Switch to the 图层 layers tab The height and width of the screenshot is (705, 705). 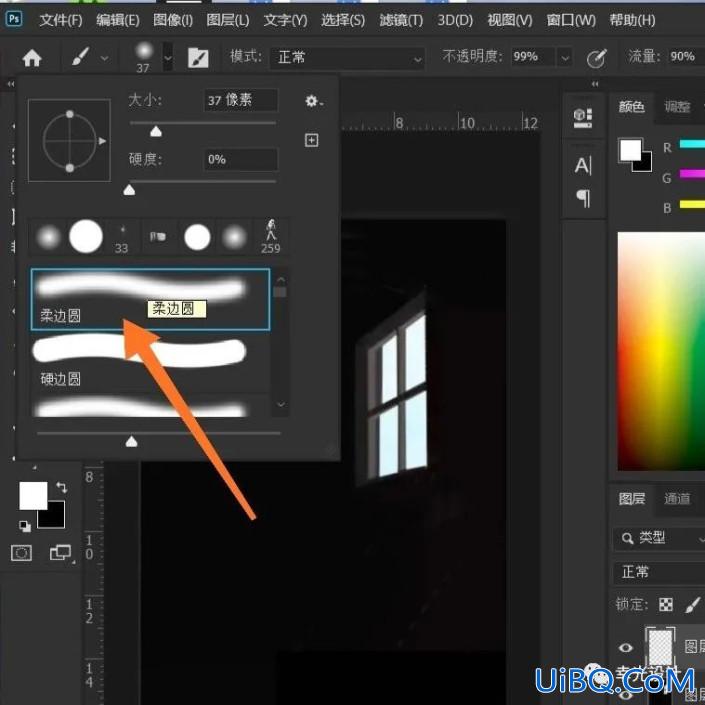tap(631, 499)
